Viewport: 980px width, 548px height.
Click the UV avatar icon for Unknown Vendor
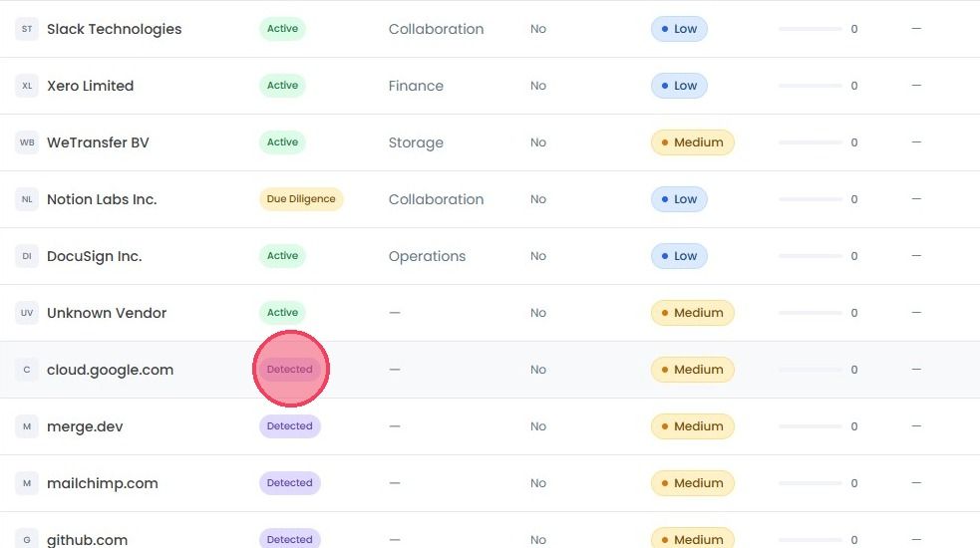pos(27,313)
